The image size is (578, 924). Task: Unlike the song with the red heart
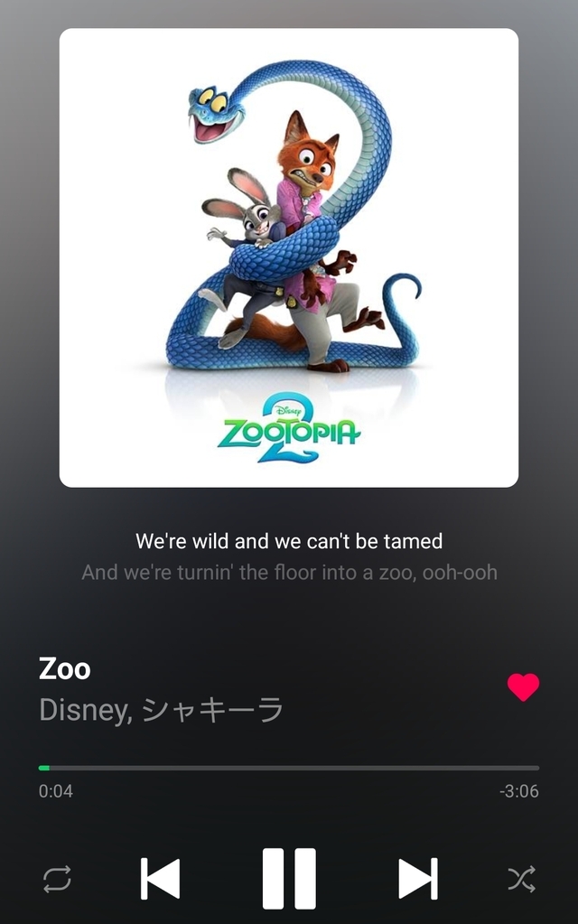tap(523, 687)
